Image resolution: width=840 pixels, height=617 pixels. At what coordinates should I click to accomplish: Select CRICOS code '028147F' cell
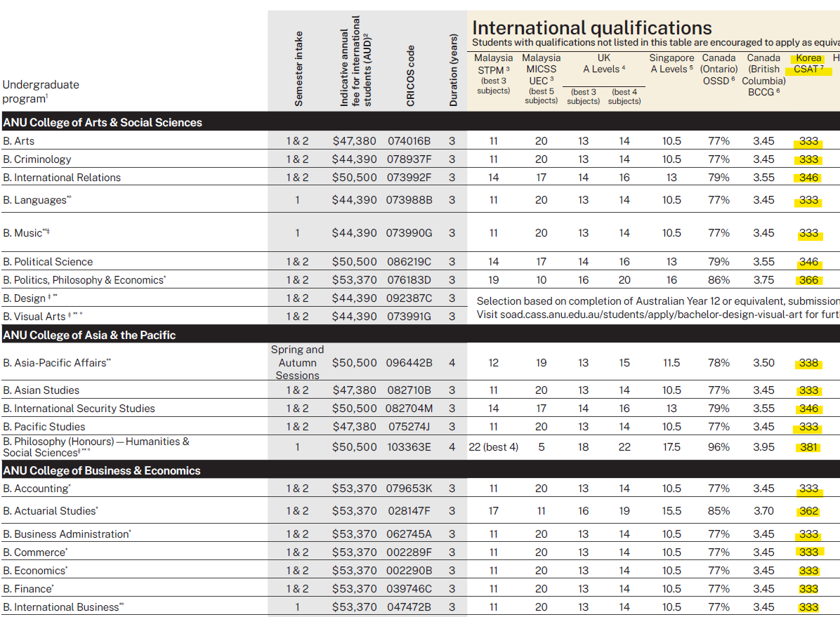(409, 511)
